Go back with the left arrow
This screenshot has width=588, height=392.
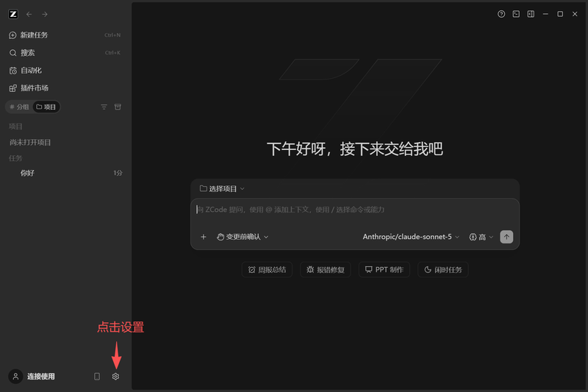tap(29, 14)
